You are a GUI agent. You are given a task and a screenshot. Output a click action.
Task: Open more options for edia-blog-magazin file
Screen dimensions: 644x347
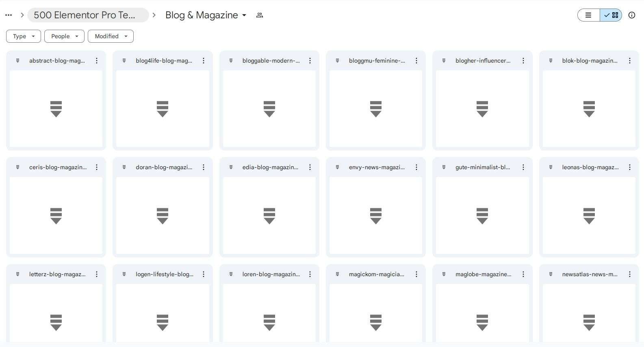pyautogui.click(x=310, y=167)
